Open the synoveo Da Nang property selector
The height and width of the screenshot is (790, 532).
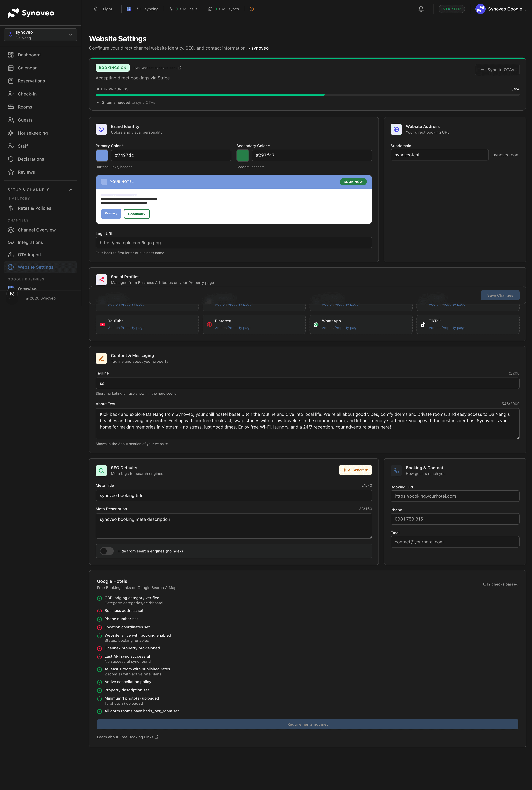click(40, 34)
